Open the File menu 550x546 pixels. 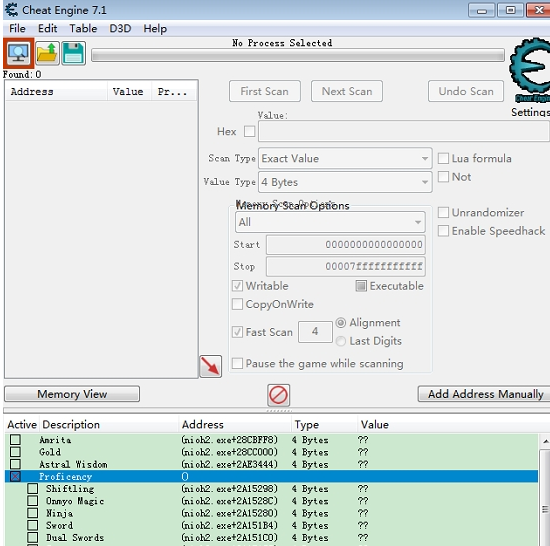click(x=17, y=28)
